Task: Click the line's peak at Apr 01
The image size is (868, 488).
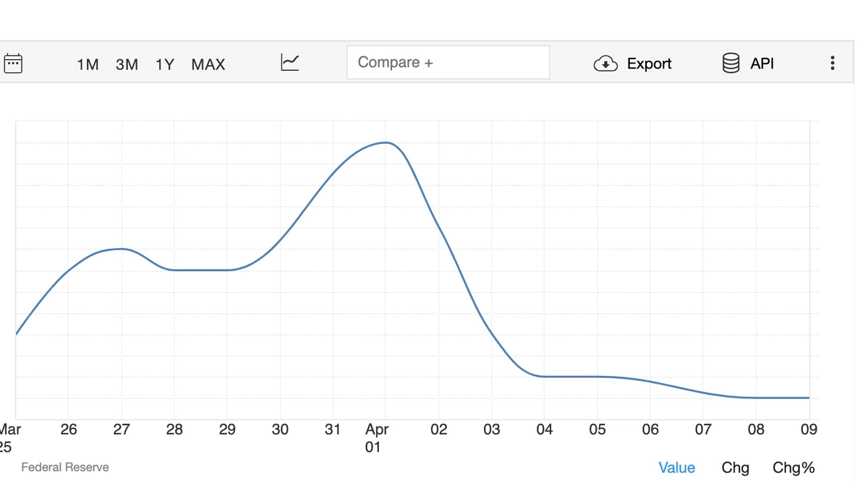Action: click(x=386, y=142)
